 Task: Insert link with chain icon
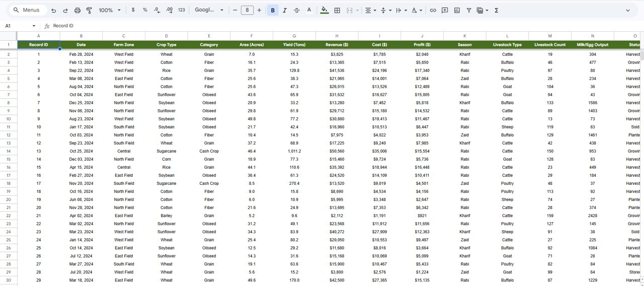coord(433,10)
